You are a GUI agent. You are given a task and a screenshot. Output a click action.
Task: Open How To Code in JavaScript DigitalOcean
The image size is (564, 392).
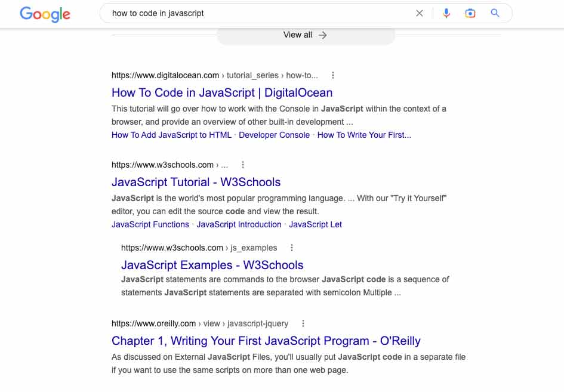click(222, 92)
